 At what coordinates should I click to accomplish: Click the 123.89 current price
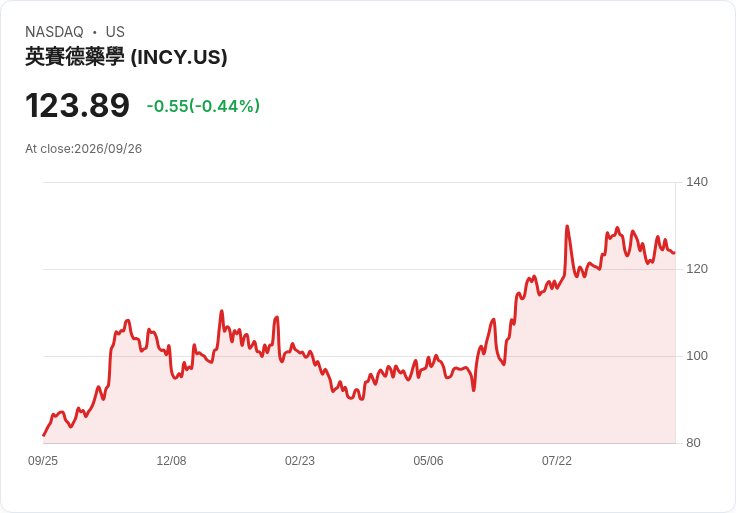click(77, 105)
